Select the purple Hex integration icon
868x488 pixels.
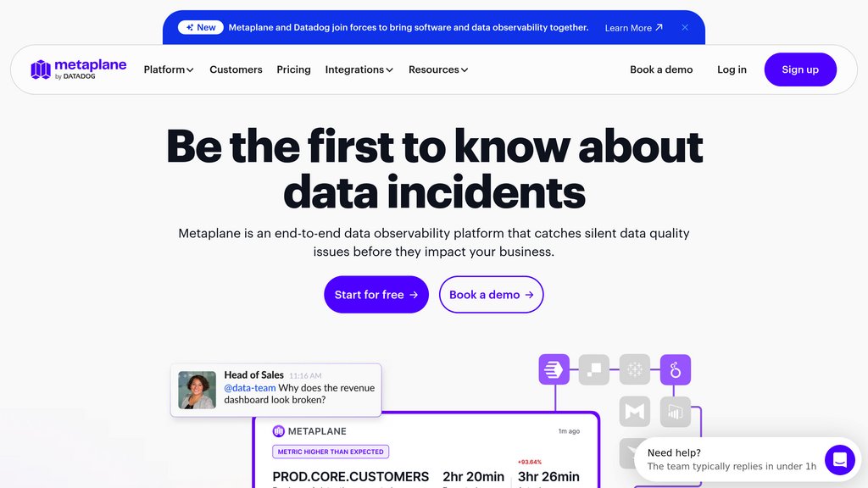(554, 369)
